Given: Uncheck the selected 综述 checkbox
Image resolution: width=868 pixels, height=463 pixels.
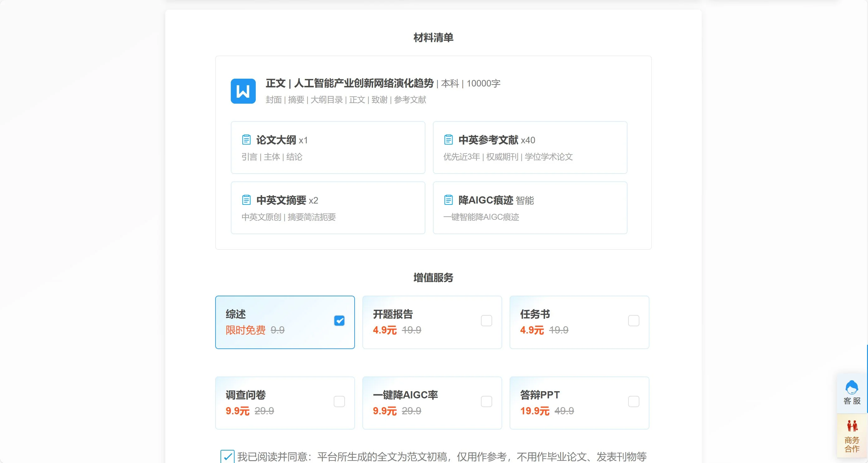Looking at the screenshot, I should pyautogui.click(x=339, y=321).
